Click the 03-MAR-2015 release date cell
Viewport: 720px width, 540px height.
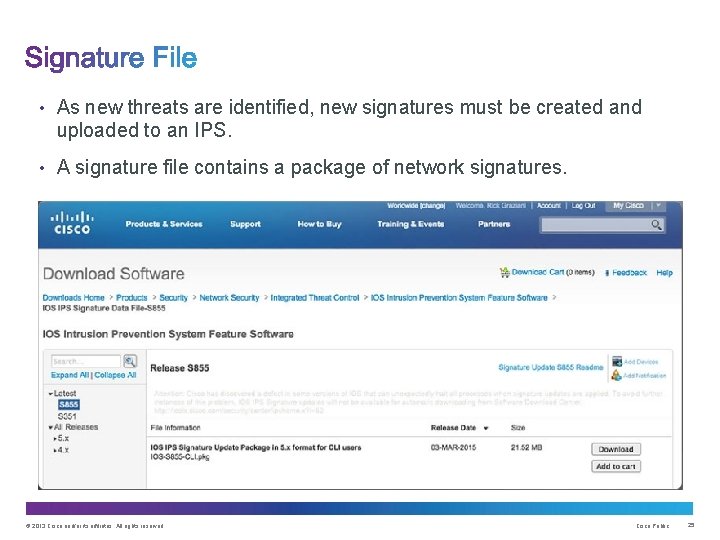(453, 448)
